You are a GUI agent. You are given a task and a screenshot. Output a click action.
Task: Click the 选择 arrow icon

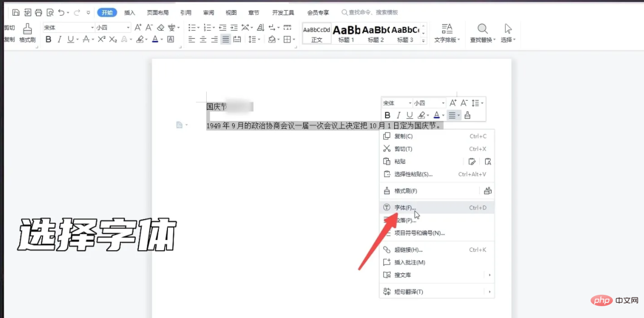coord(507,30)
